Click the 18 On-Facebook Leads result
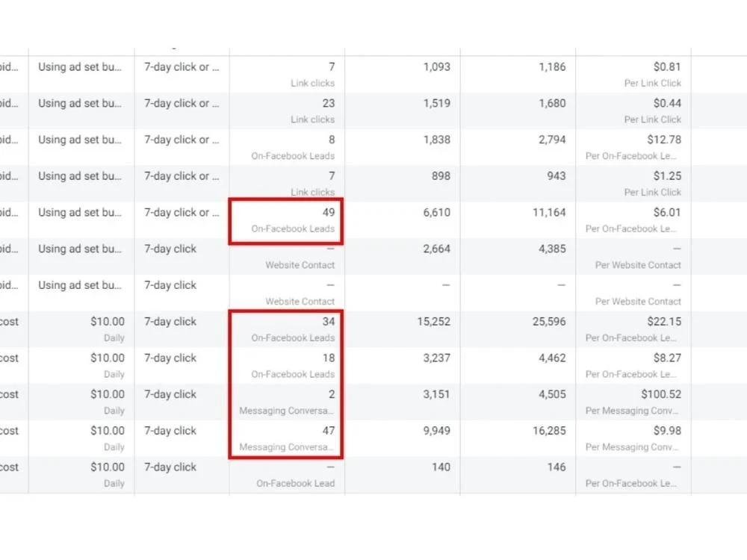 click(329, 358)
